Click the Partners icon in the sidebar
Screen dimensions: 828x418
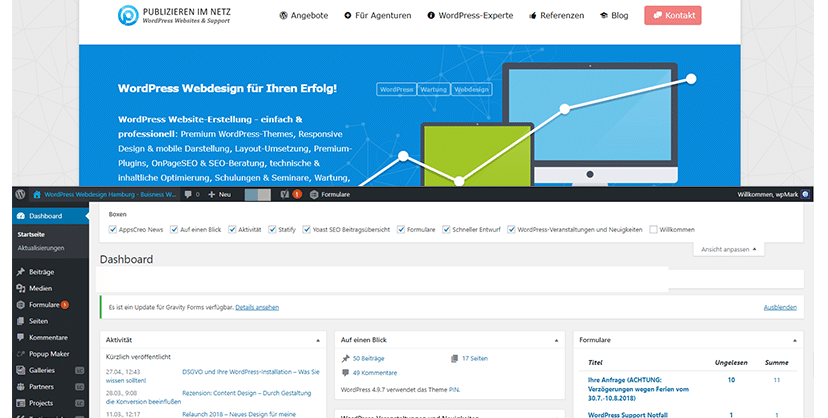click(x=21, y=386)
